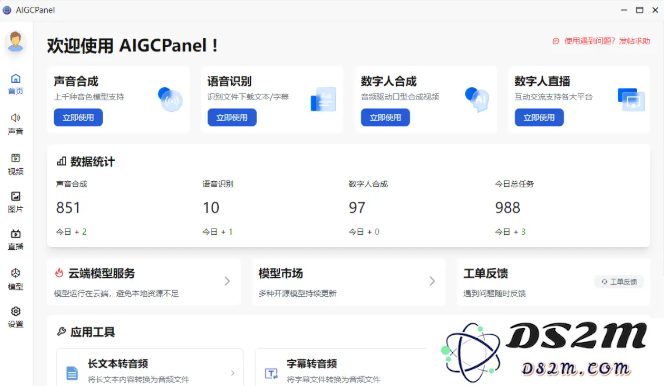Click the chart icon beside 数据统计
This screenshot has height=386, width=664.
[x=61, y=161]
